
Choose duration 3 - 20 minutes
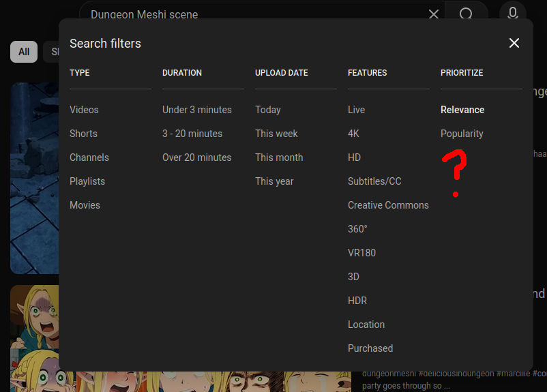tap(192, 134)
